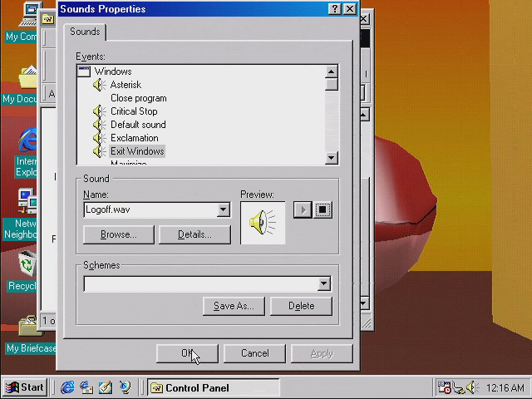The height and width of the screenshot is (399, 532).
Task: Click Save As... for the scheme
Action: (x=234, y=306)
